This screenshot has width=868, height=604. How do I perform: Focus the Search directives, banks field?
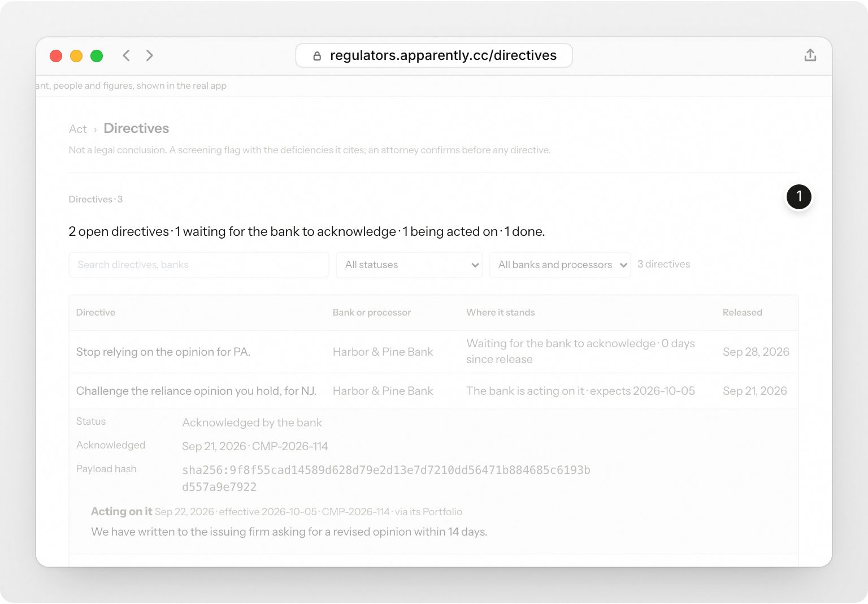[x=199, y=265]
